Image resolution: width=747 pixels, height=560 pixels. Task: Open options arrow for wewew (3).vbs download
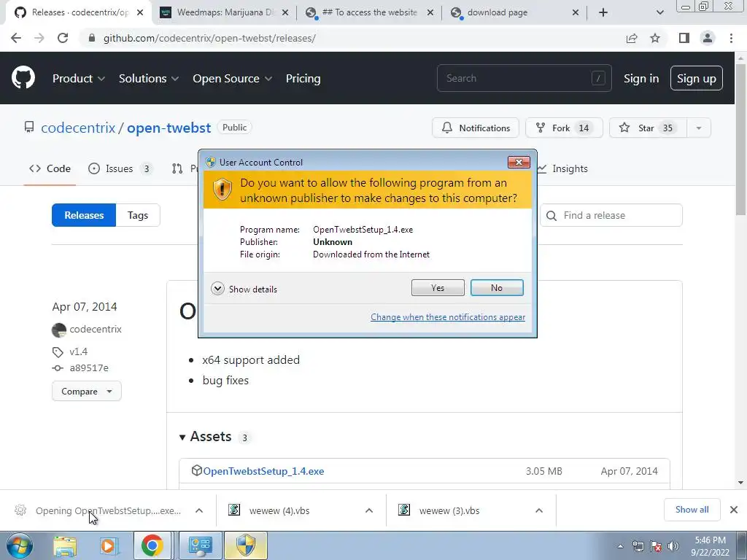(x=539, y=510)
